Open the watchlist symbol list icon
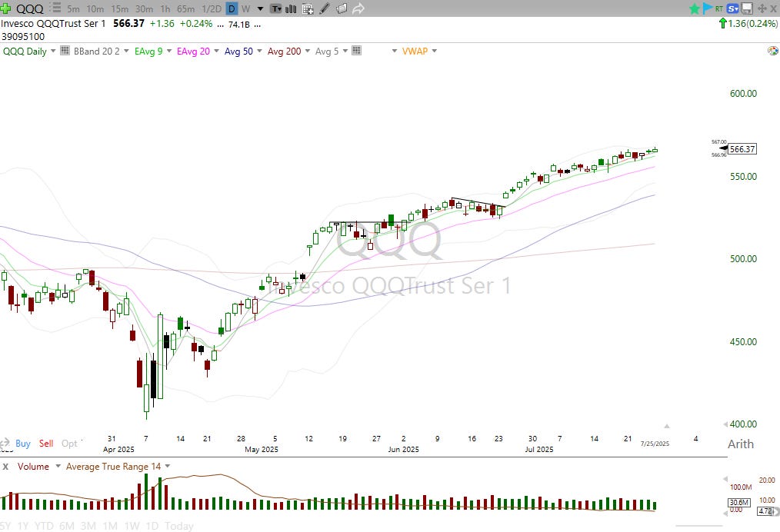Image resolution: width=780 pixels, height=532 pixels. (57, 8)
